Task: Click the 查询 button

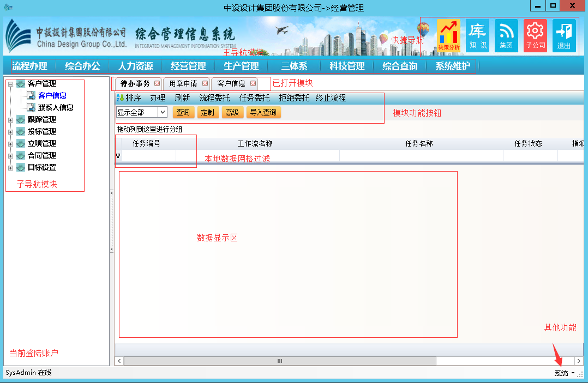Action: pyautogui.click(x=183, y=112)
